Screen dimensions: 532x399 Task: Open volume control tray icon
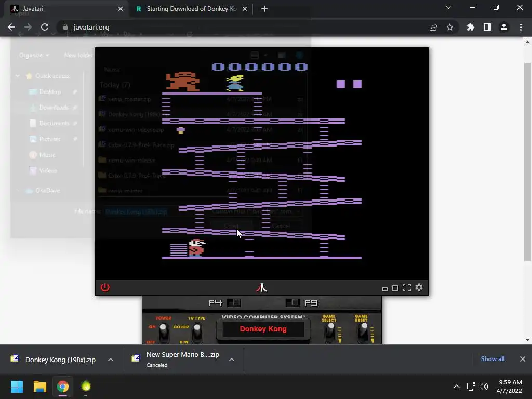tap(484, 387)
